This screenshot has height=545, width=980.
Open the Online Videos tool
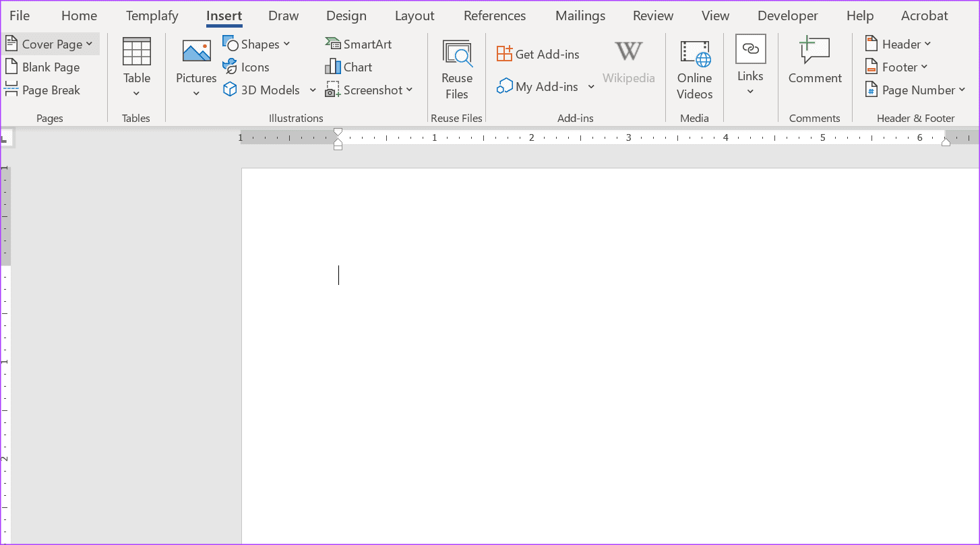tap(694, 69)
